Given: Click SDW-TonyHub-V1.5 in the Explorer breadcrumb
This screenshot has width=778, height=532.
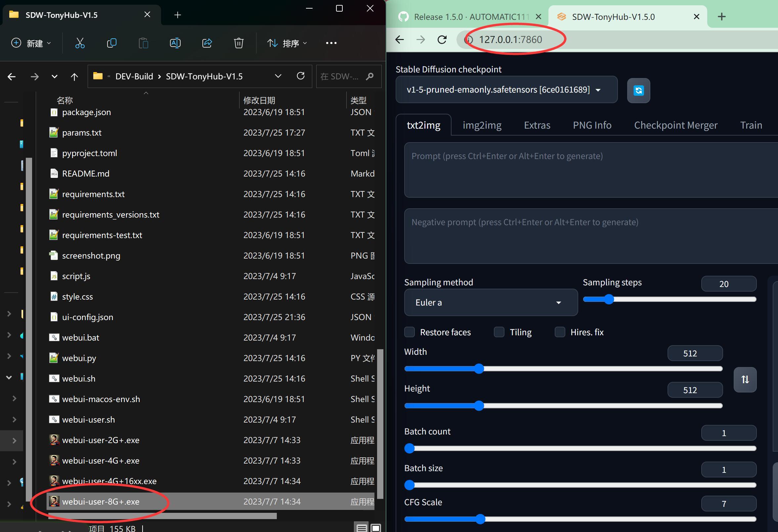Looking at the screenshot, I should tap(204, 76).
